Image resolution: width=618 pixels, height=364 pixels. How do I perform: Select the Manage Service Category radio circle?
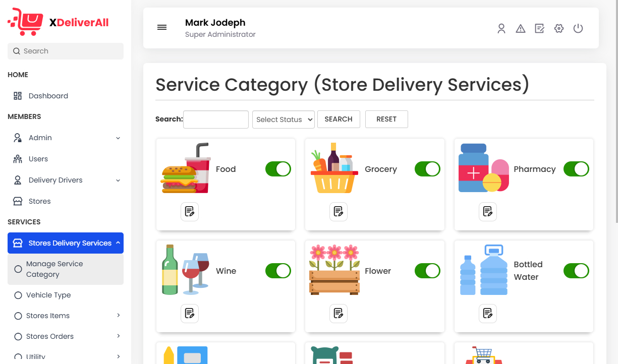click(x=18, y=269)
